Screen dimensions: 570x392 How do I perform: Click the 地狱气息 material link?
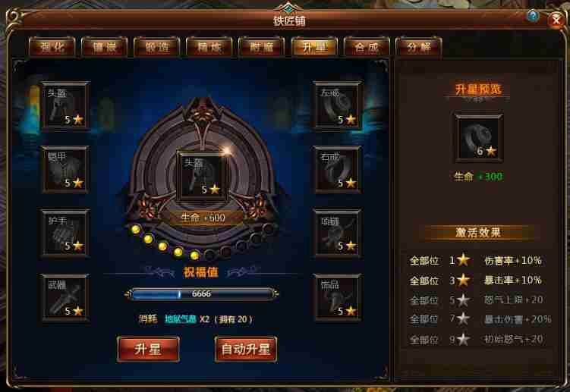(181, 319)
